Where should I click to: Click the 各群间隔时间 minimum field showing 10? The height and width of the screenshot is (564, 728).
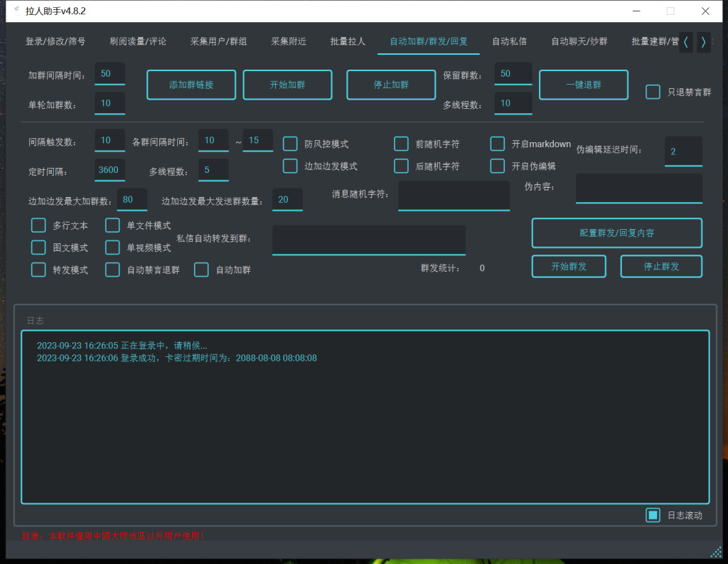(x=213, y=140)
